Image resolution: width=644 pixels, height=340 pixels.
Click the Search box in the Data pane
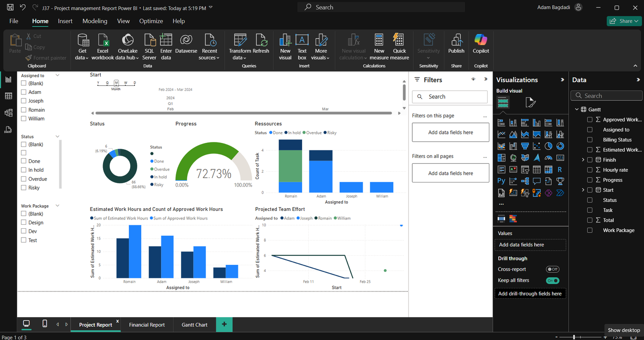pos(606,95)
